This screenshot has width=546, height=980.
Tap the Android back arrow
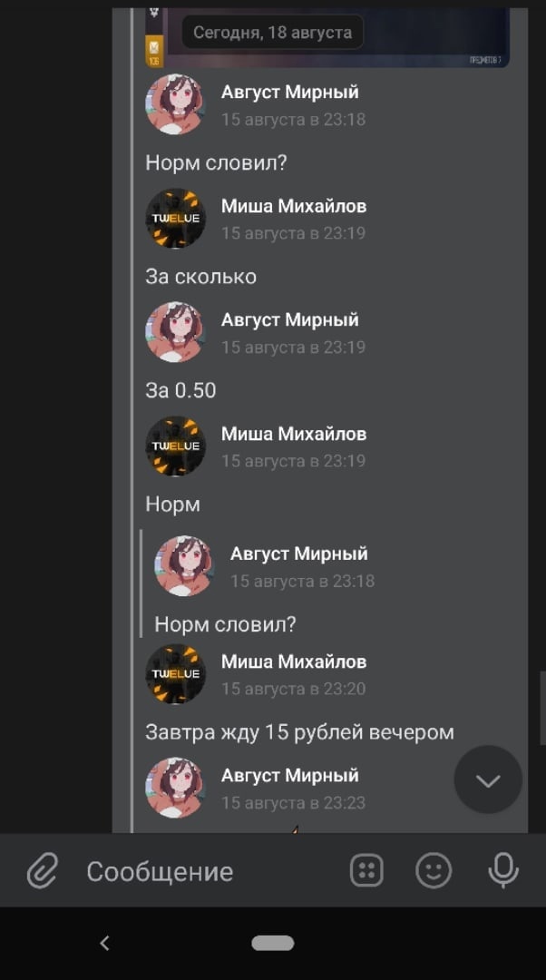(104, 943)
